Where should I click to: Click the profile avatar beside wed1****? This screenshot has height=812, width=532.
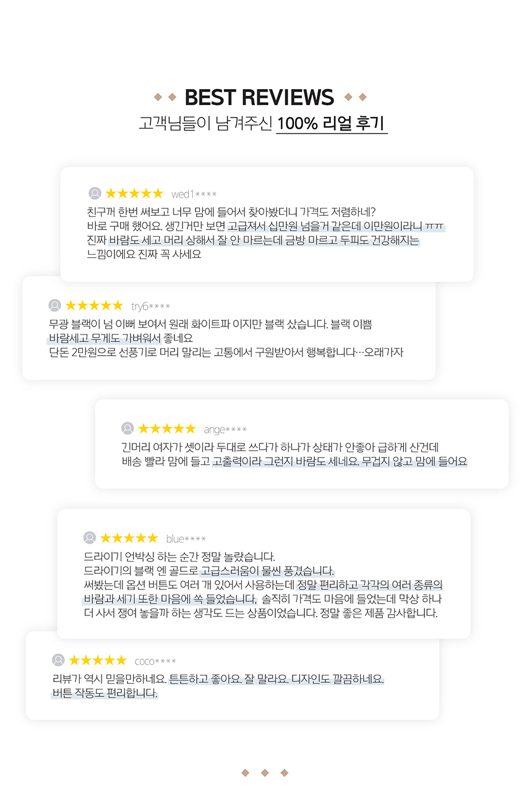point(95,194)
